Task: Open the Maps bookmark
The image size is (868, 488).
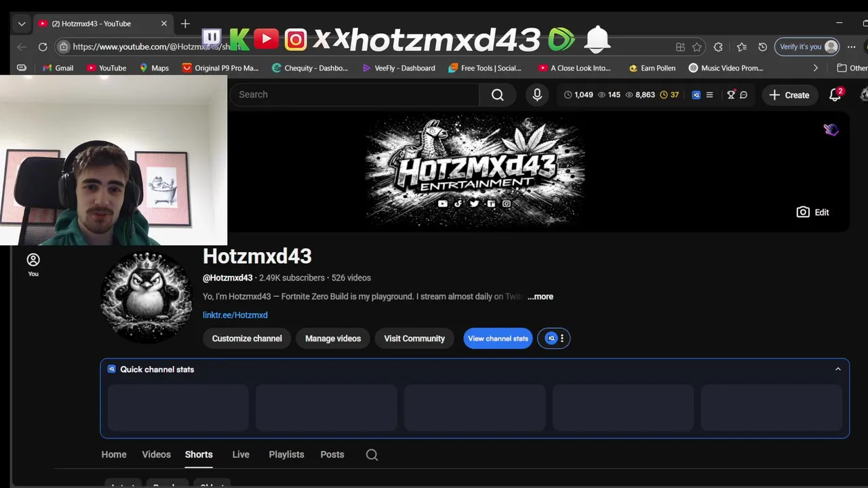Action: [x=154, y=68]
